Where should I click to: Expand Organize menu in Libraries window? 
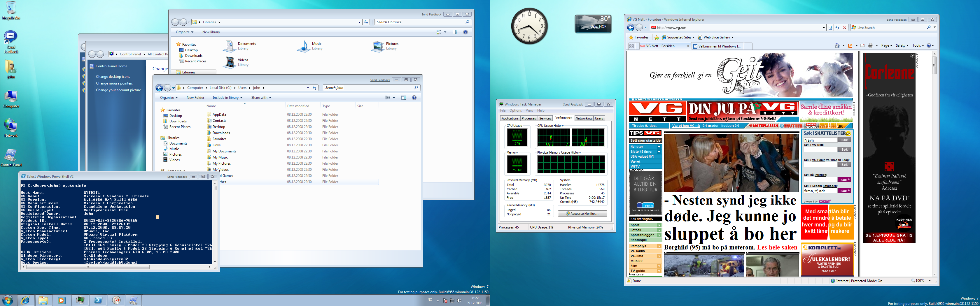tap(185, 32)
